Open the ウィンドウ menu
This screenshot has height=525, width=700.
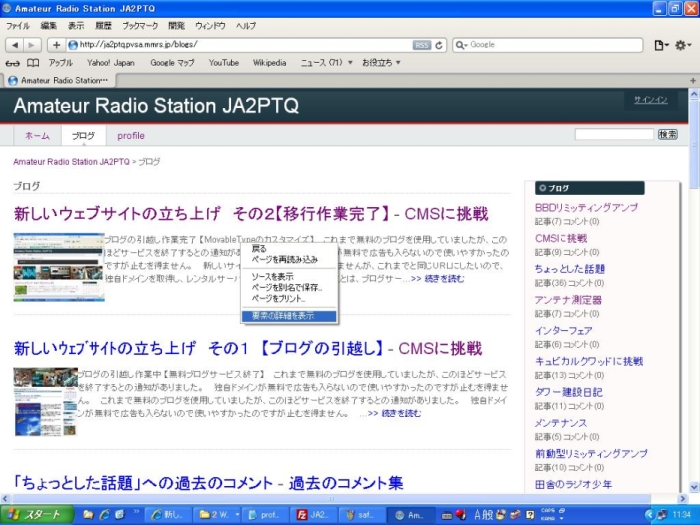click(x=210, y=26)
